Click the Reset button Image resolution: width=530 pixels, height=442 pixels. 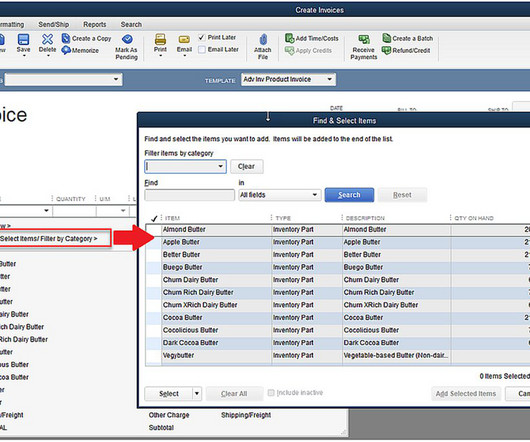(x=402, y=195)
